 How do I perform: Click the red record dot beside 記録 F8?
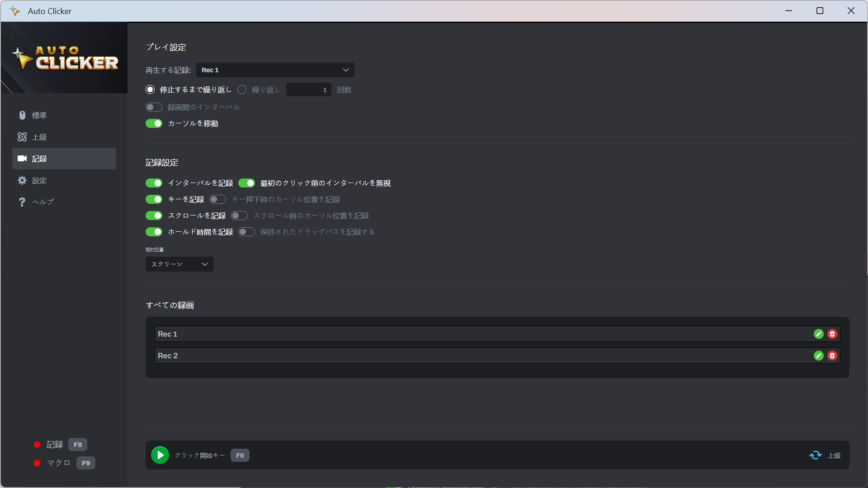pos(37,445)
